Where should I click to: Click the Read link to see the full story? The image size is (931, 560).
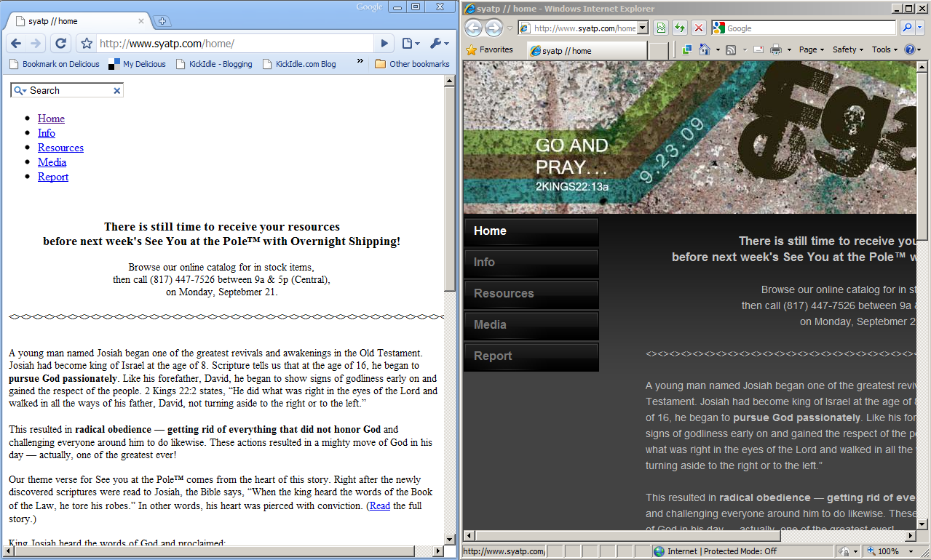(379, 505)
